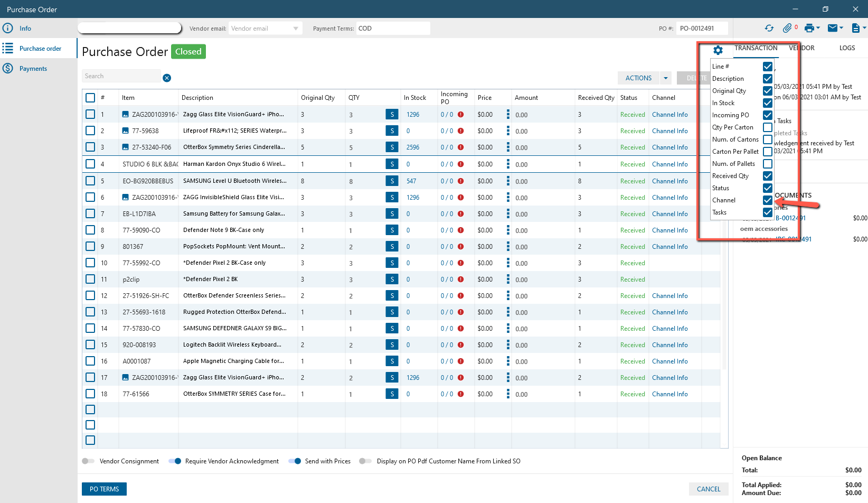Click the email envelope icon

click(x=833, y=28)
